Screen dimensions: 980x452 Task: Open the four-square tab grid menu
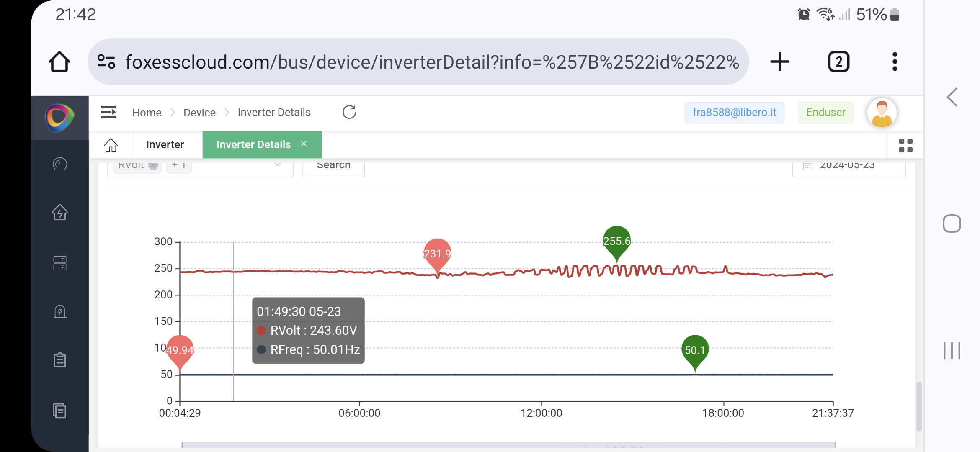(x=905, y=145)
